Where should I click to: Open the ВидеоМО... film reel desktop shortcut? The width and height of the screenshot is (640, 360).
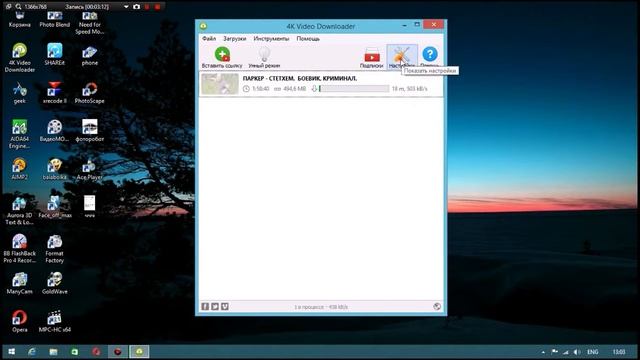click(x=54, y=131)
